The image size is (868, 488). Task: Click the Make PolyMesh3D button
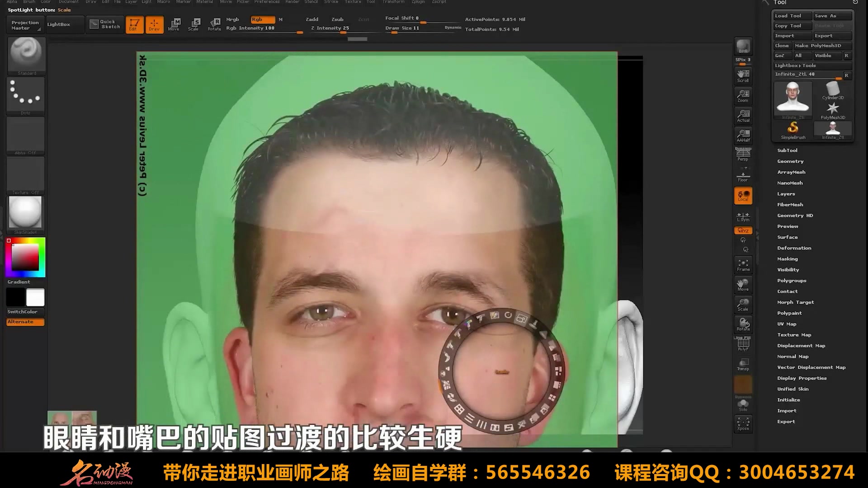[822, 46]
